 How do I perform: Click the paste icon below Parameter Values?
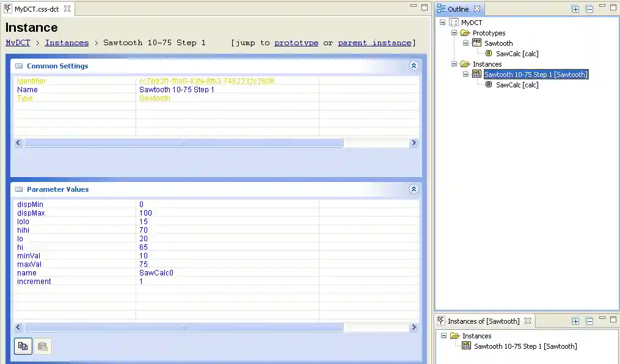click(x=42, y=346)
